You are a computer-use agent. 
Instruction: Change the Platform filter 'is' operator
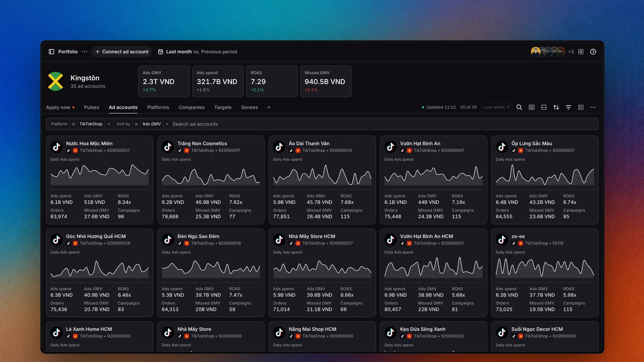point(73,124)
